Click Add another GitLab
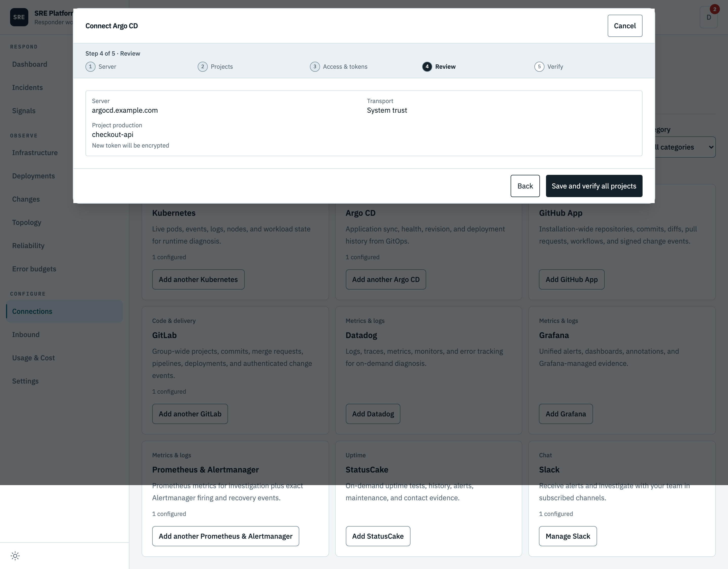728x569 pixels. point(190,414)
